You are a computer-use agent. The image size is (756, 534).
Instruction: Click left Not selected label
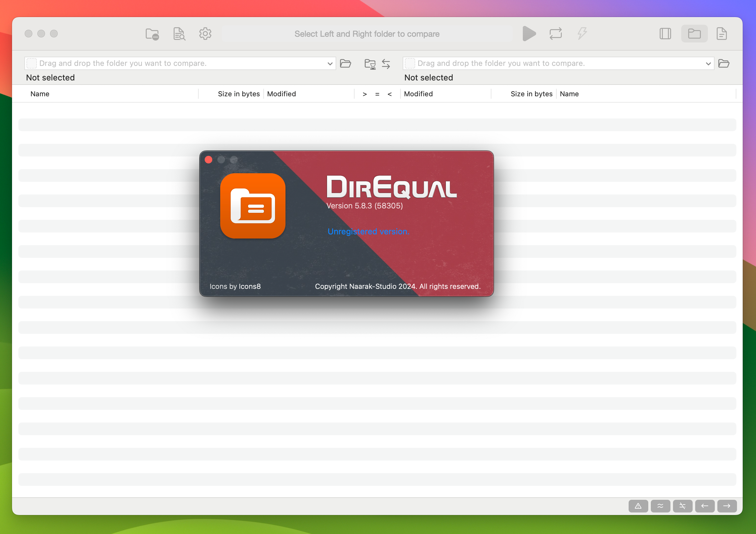click(50, 78)
